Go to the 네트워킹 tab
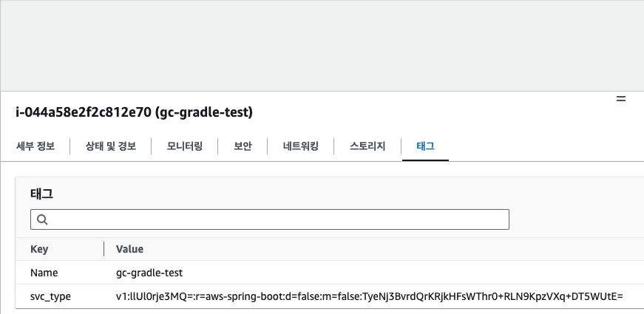644x314 pixels. click(x=300, y=146)
